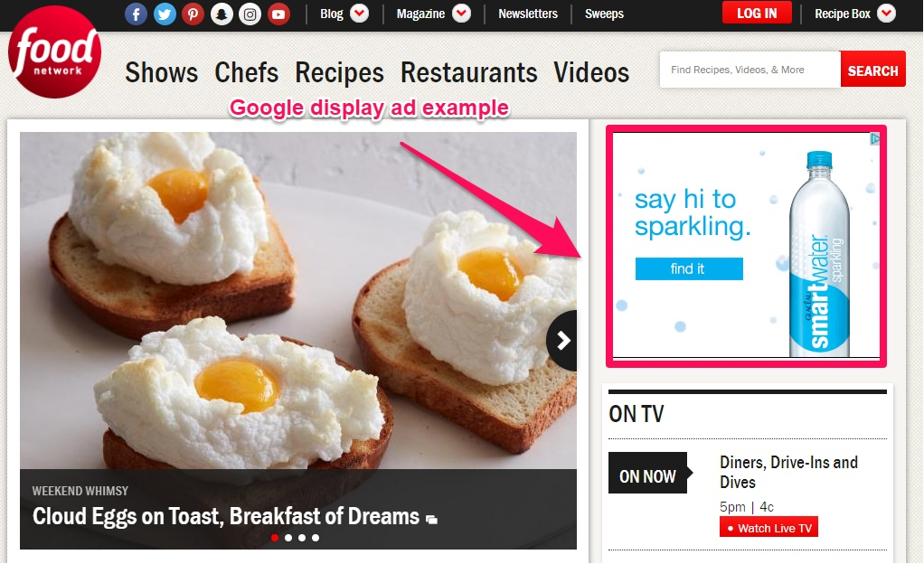Expand the Recipe Box dropdown arrow
The height and width of the screenshot is (564, 924).
886,13
